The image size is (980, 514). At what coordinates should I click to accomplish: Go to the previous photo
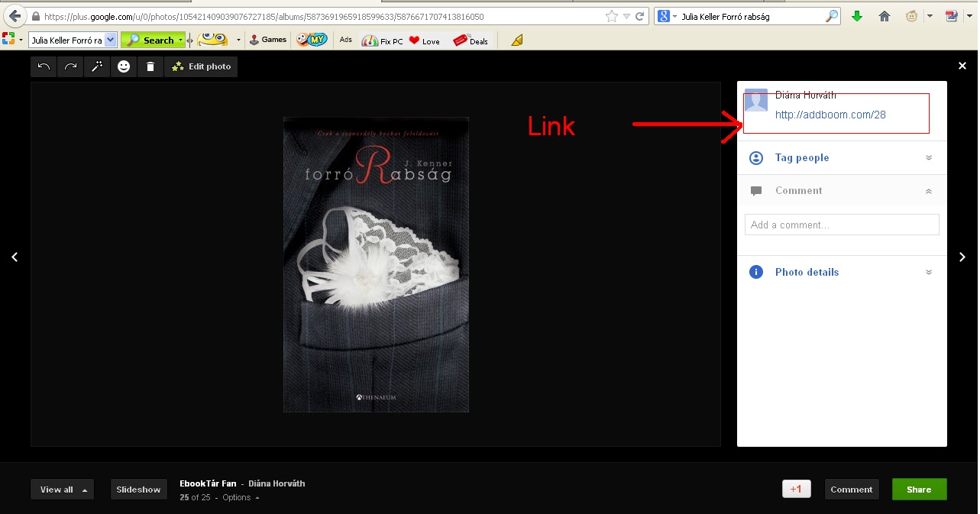(15, 257)
